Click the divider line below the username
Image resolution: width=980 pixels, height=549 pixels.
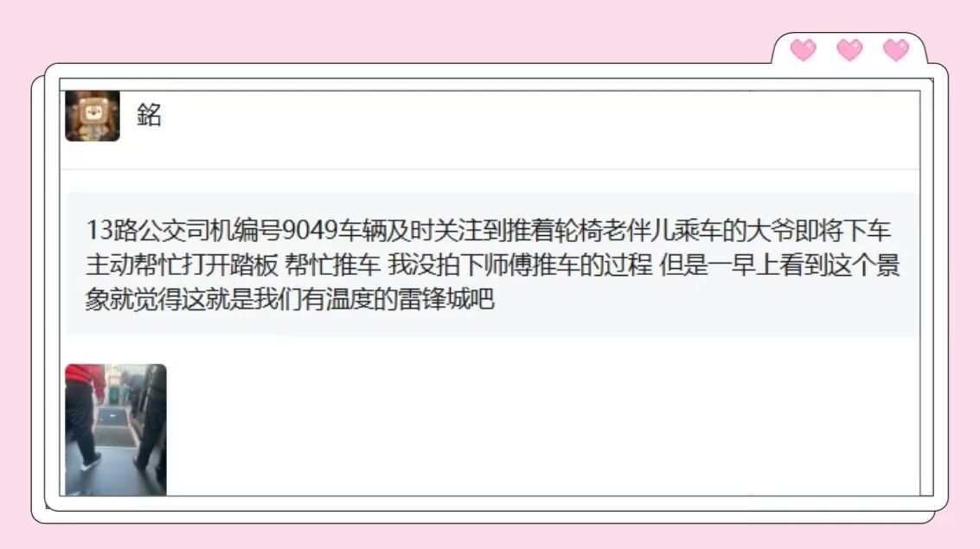point(490,169)
